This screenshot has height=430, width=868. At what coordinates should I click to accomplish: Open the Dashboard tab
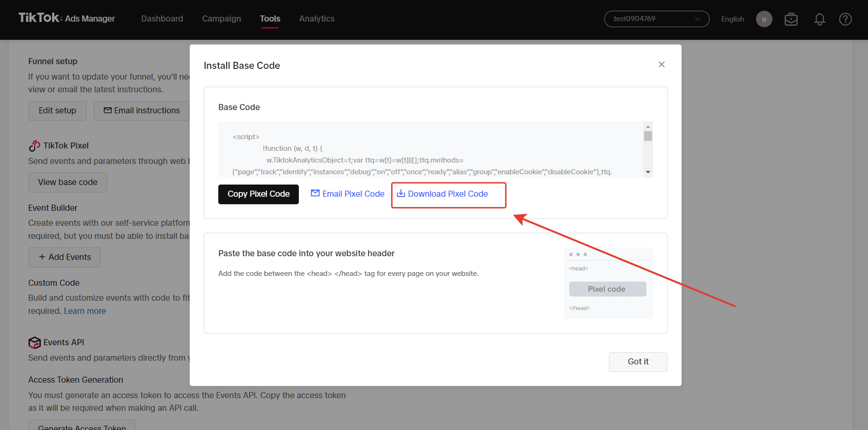[162, 19]
